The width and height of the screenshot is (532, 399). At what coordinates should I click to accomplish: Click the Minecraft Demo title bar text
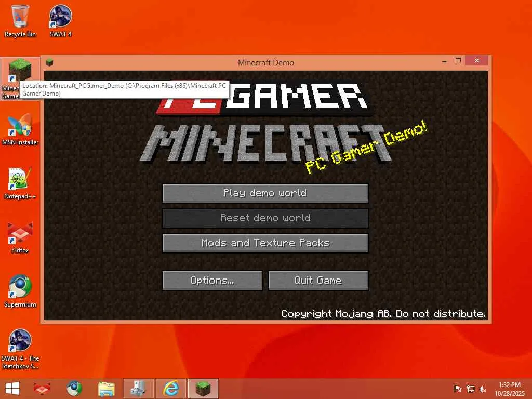pos(265,63)
